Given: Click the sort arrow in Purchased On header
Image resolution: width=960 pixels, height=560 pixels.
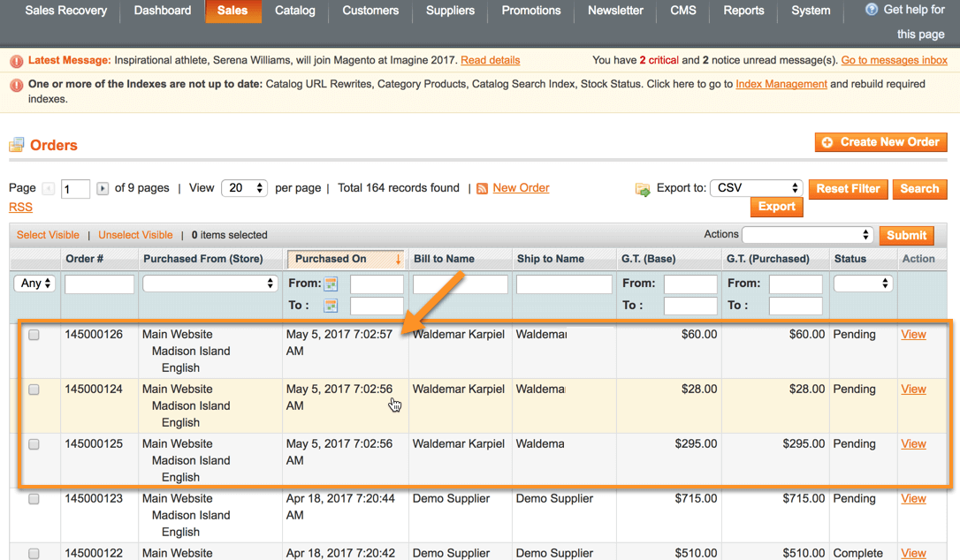Looking at the screenshot, I should point(398,260).
